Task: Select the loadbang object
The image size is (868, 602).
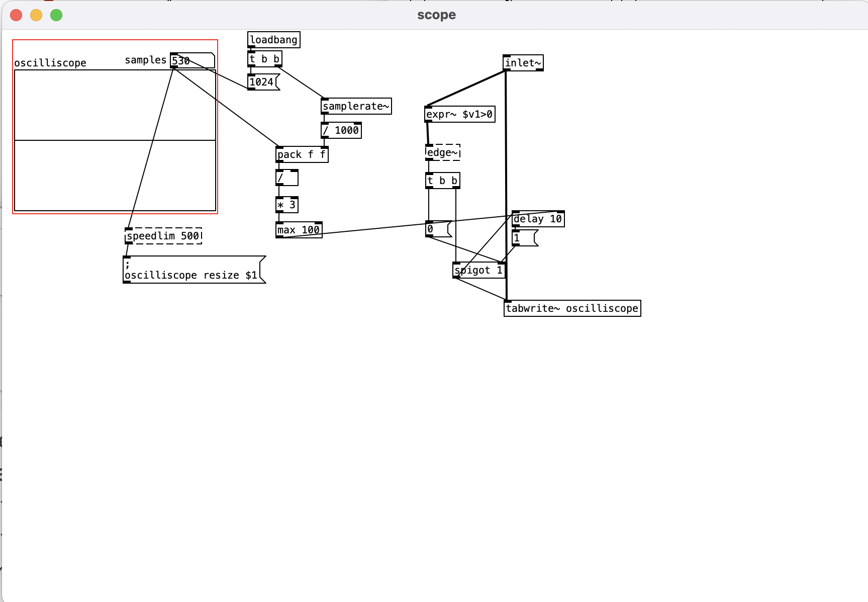Action: click(x=273, y=39)
